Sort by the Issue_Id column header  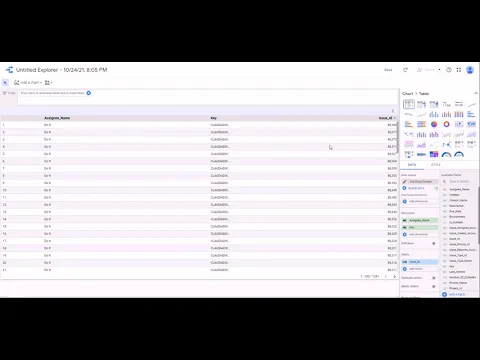(386, 118)
